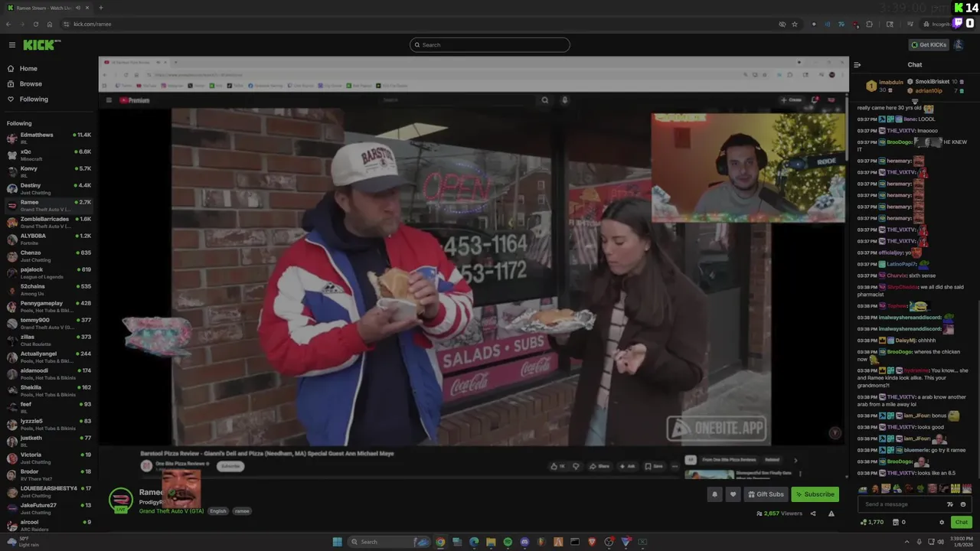
Task: Click the green Chat send button
Action: coord(961,522)
